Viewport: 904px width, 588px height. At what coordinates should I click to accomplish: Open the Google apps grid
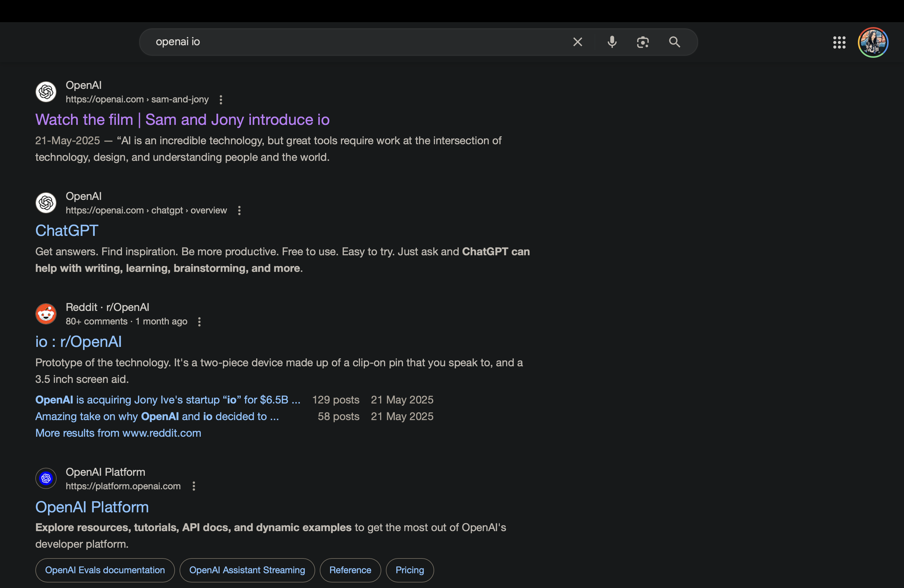click(839, 42)
